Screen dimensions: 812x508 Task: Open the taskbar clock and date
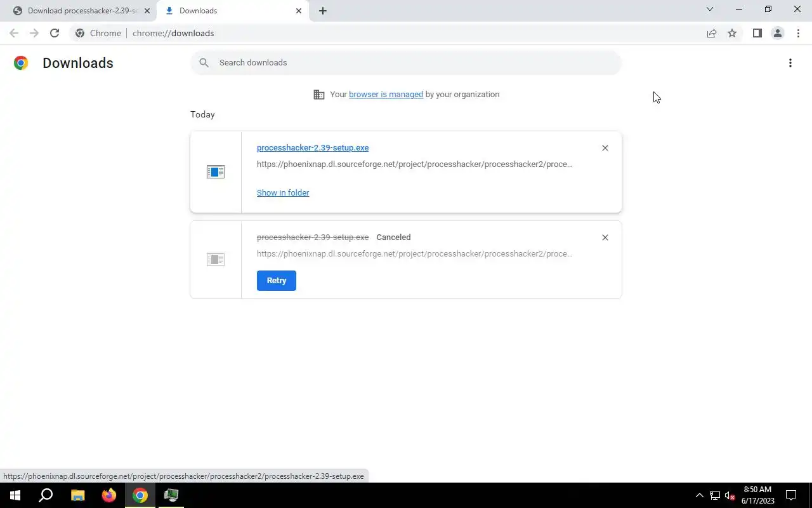[757, 495]
